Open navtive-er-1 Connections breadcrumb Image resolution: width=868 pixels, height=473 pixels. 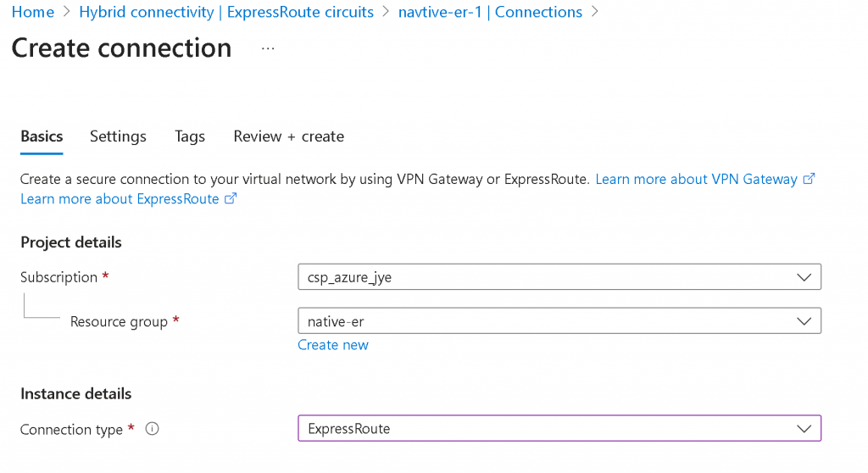pos(490,12)
